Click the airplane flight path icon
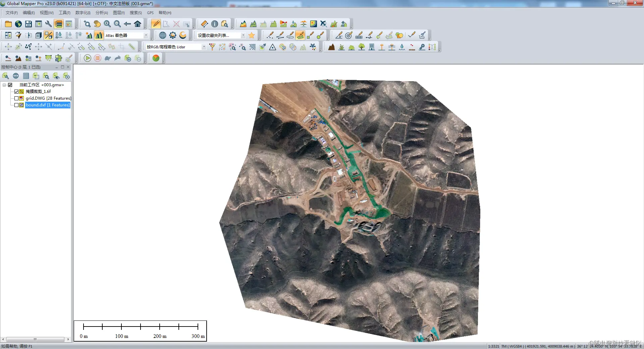The image size is (644, 349). [x=324, y=24]
